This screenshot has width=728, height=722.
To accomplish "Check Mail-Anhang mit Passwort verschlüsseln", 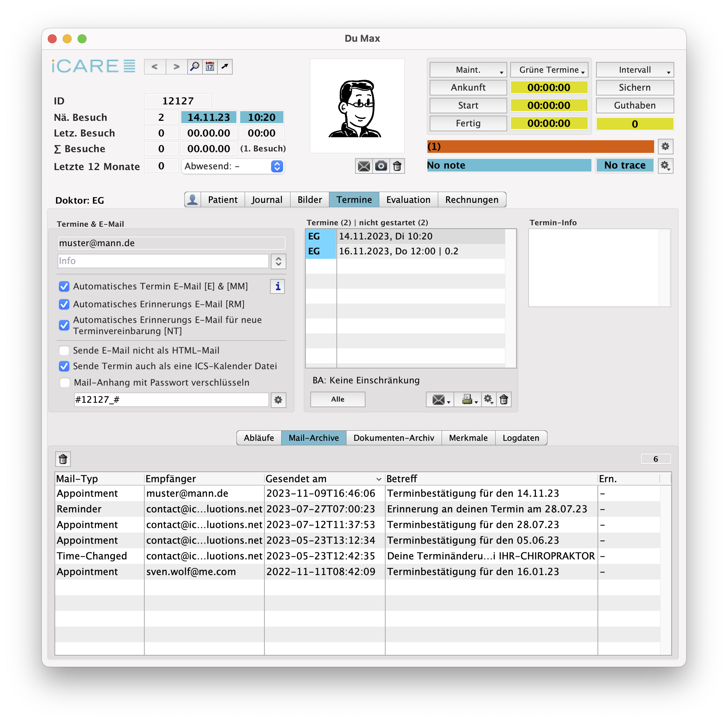I will pos(65,383).
